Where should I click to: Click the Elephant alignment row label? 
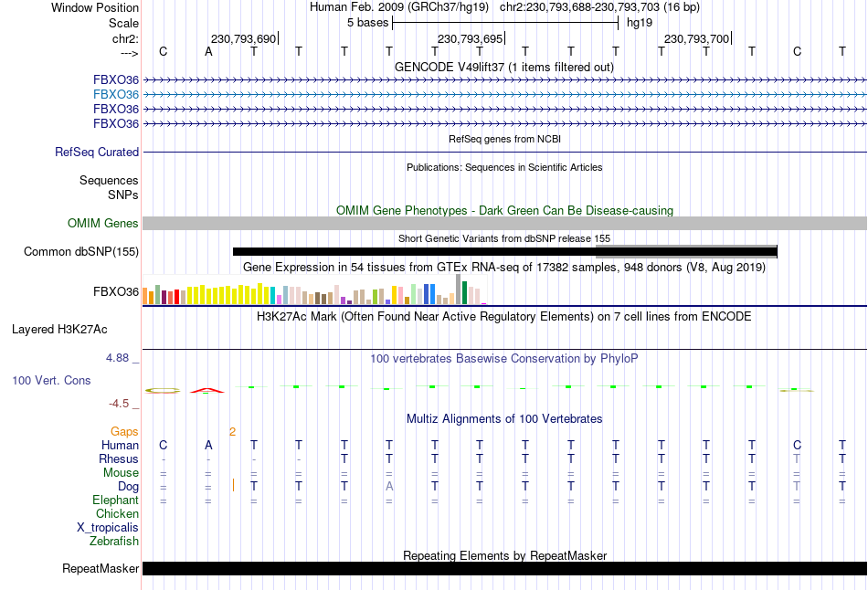coord(115,500)
